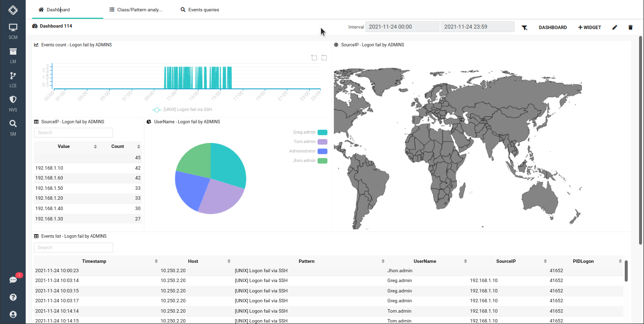Delete the dashboard using the trash icon
The width and height of the screenshot is (644, 324).
pyautogui.click(x=631, y=27)
